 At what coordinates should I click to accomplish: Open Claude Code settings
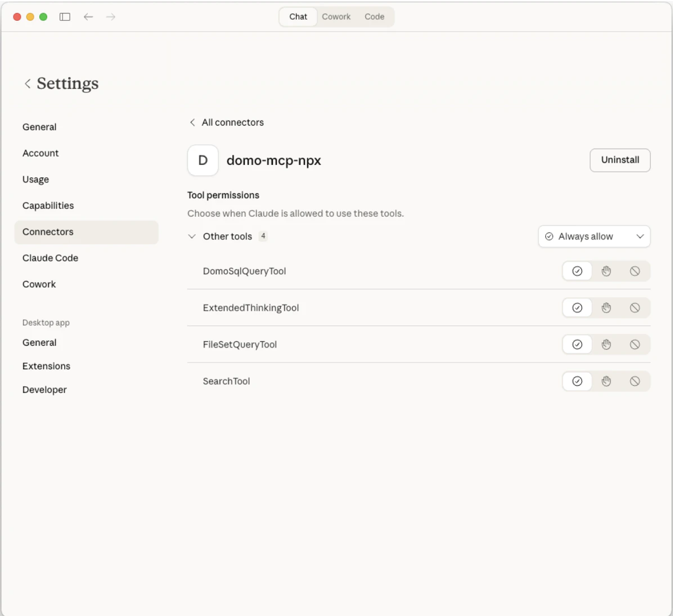click(x=86, y=258)
